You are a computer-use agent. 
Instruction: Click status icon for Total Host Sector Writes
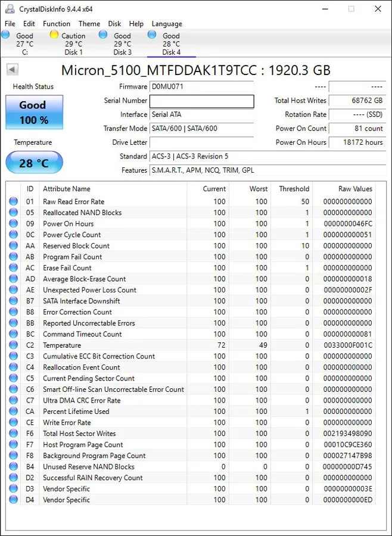pyautogui.click(x=13, y=433)
